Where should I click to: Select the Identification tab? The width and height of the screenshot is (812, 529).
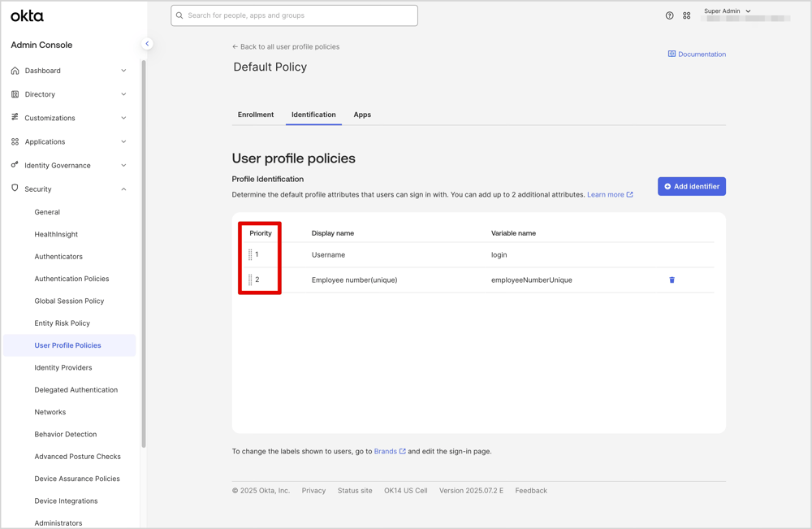click(313, 115)
